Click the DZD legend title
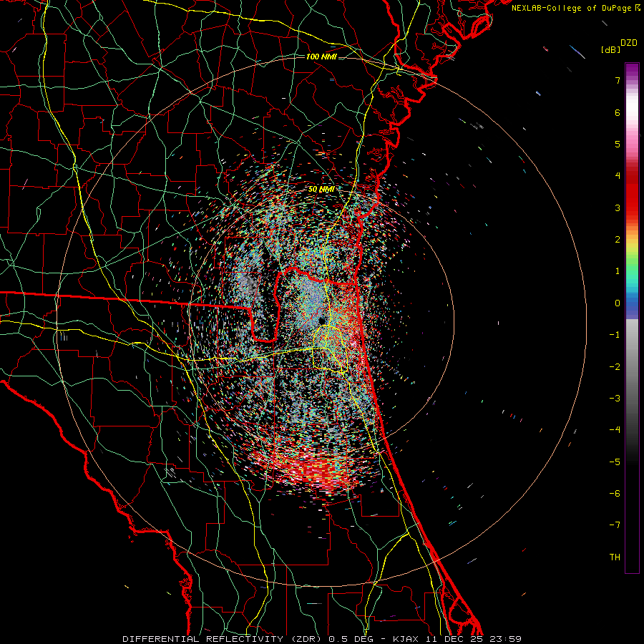The height and width of the screenshot is (644, 644). 629,43
